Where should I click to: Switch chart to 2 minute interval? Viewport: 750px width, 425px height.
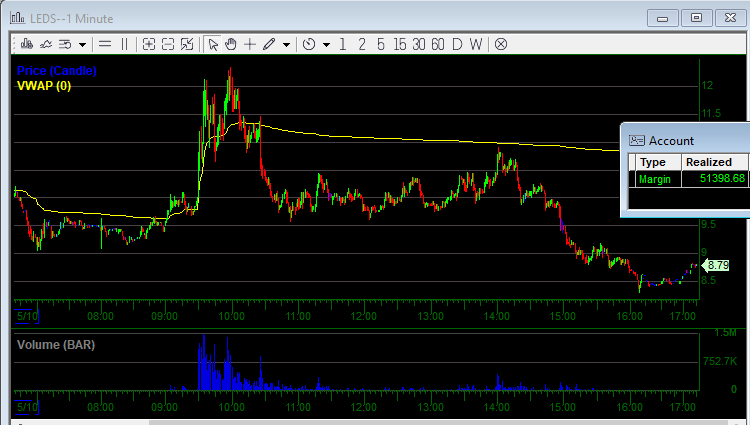(x=362, y=44)
